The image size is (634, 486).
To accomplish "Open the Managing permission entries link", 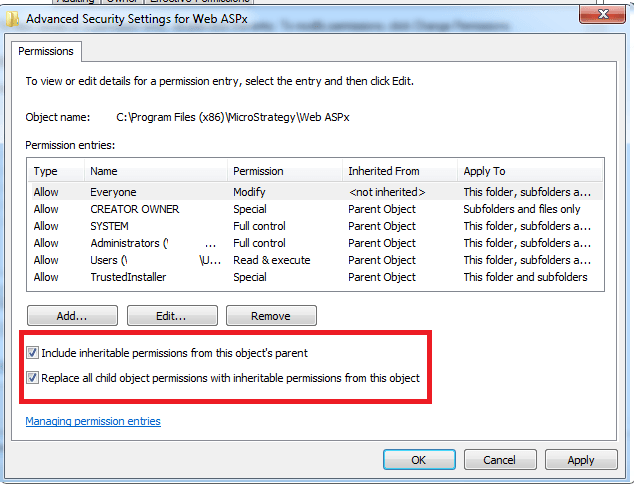I will pyautogui.click(x=93, y=421).
